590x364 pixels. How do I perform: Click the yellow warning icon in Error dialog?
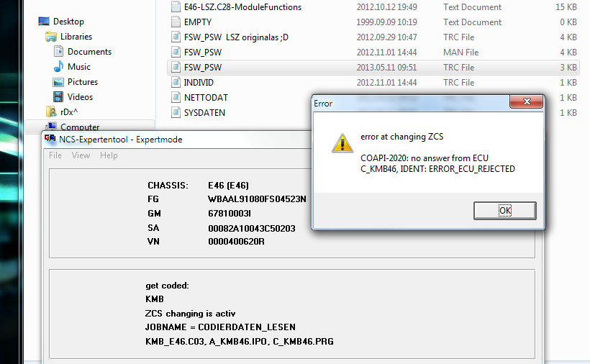(342, 142)
